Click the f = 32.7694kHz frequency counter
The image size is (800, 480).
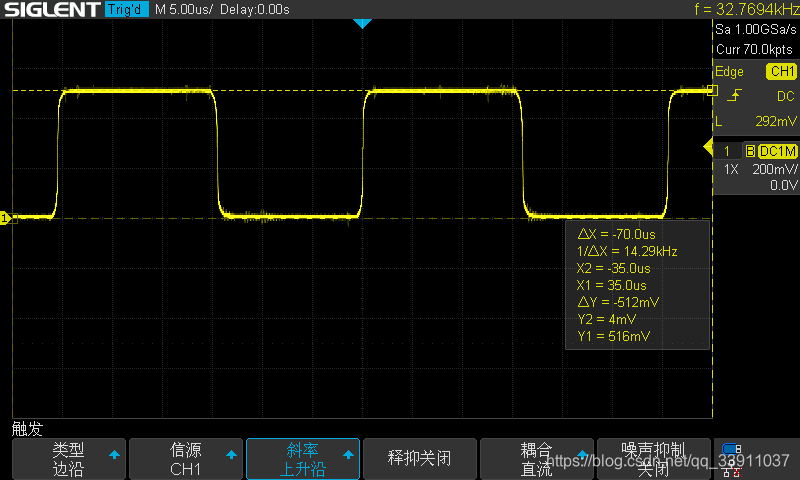point(747,9)
